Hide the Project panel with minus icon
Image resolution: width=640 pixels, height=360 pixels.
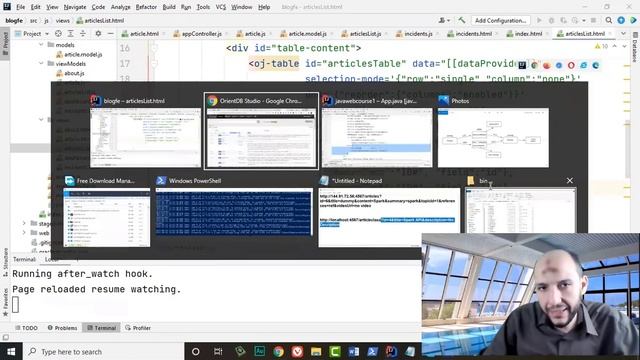pos(110,33)
